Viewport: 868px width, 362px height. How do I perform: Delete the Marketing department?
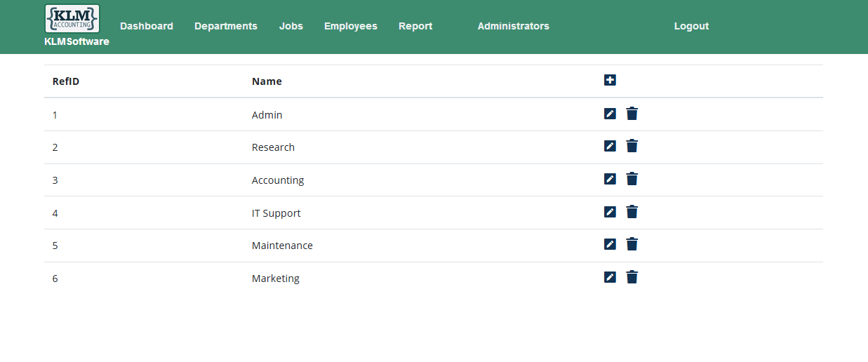632,277
